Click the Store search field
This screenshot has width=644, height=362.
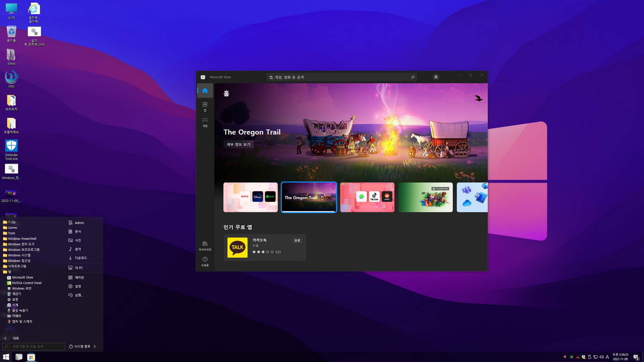click(x=341, y=77)
